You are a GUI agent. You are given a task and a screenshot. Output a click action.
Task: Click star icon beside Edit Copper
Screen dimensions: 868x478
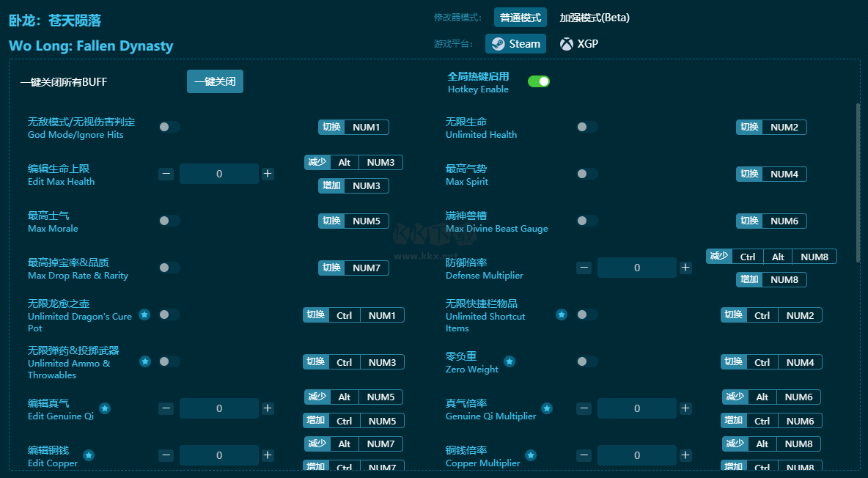pos(89,455)
